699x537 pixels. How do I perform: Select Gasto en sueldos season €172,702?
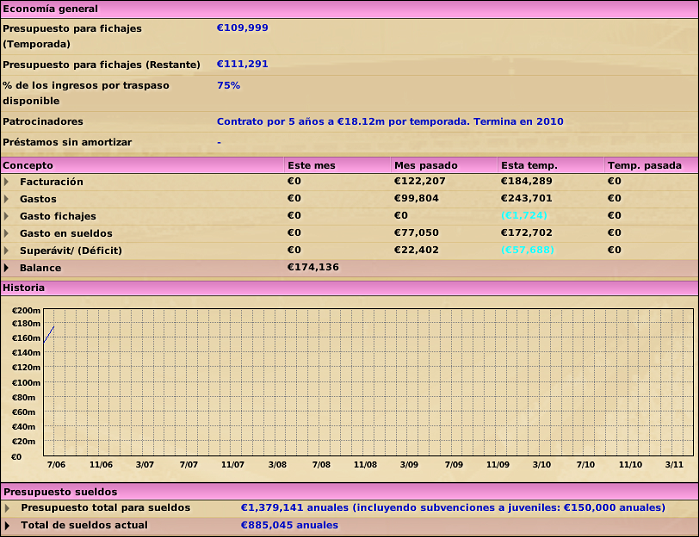click(x=526, y=233)
